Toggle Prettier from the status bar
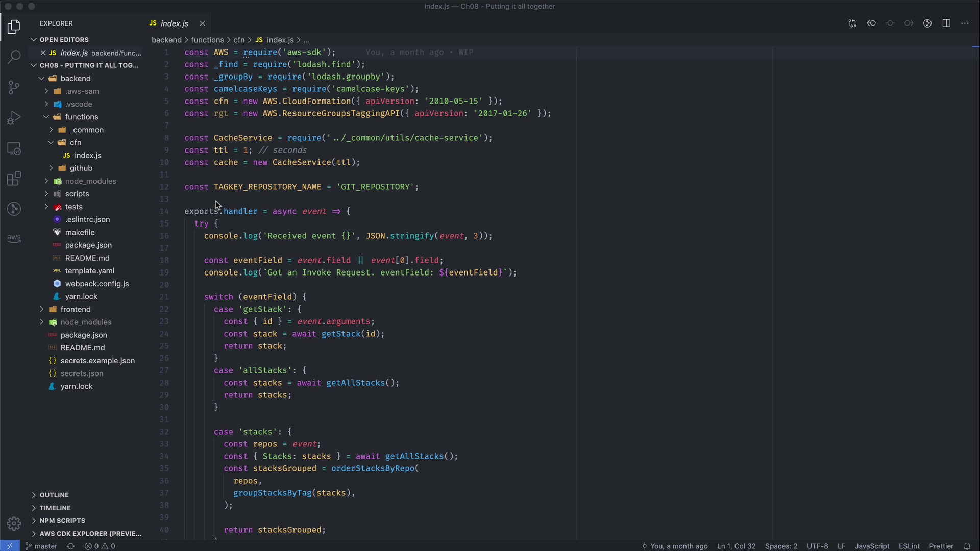Image resolution: width=980 pixels, height=551 pixels. (941, 546)
